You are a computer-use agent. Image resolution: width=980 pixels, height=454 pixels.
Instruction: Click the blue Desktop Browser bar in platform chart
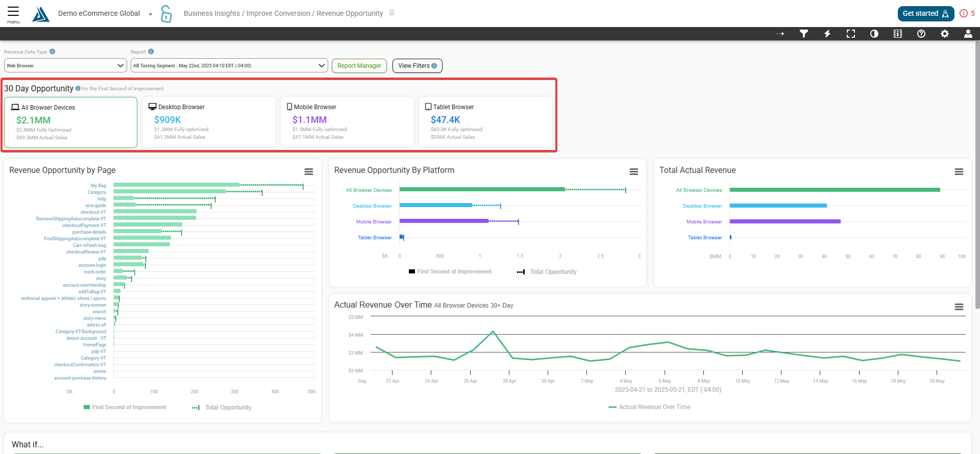436,205
